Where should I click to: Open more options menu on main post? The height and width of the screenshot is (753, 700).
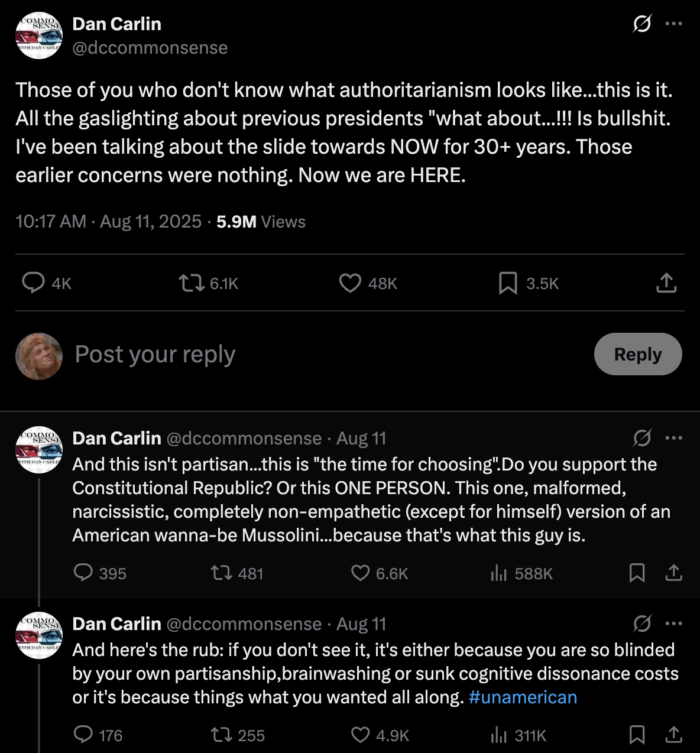(674, 24)
